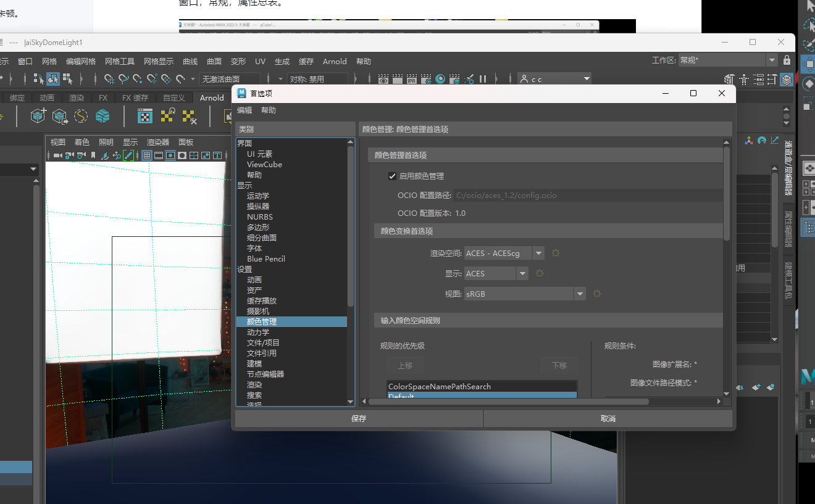Click 上移 button
The image size is (815, 504).
(405, 365)
